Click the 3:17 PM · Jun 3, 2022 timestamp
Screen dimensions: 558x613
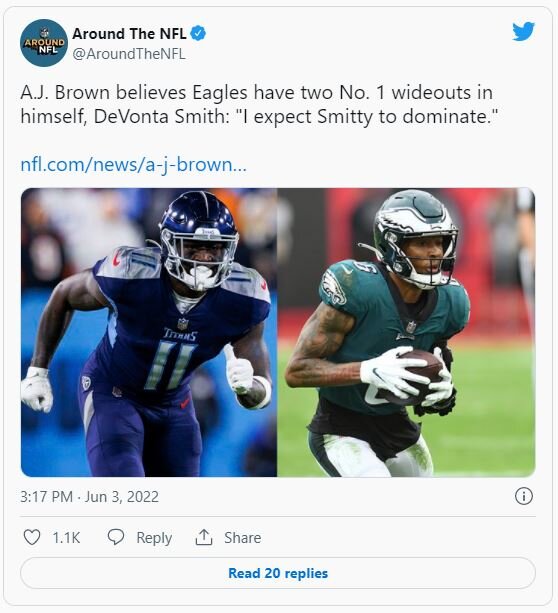[x=90, y=497]
